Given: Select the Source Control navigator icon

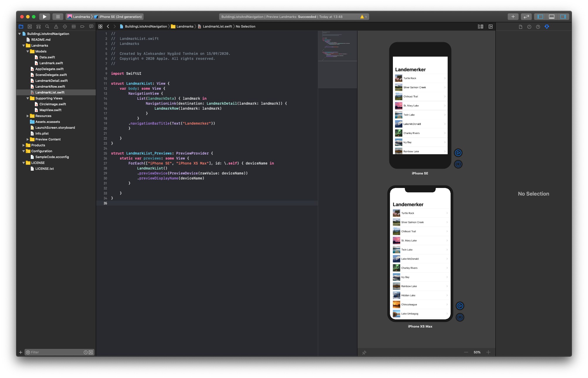Looking at the screenshot, I should pyautogui.click(x=30, y=26).
